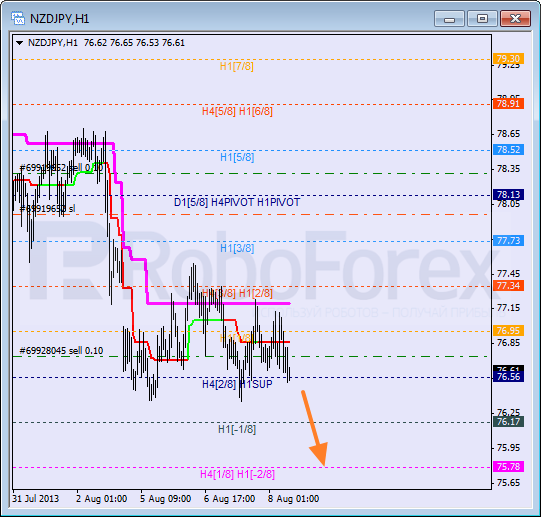This screenshot has width=541, height=517.
Task: Select the H1[-1/8] level label
Action: (x=237, y=429)
